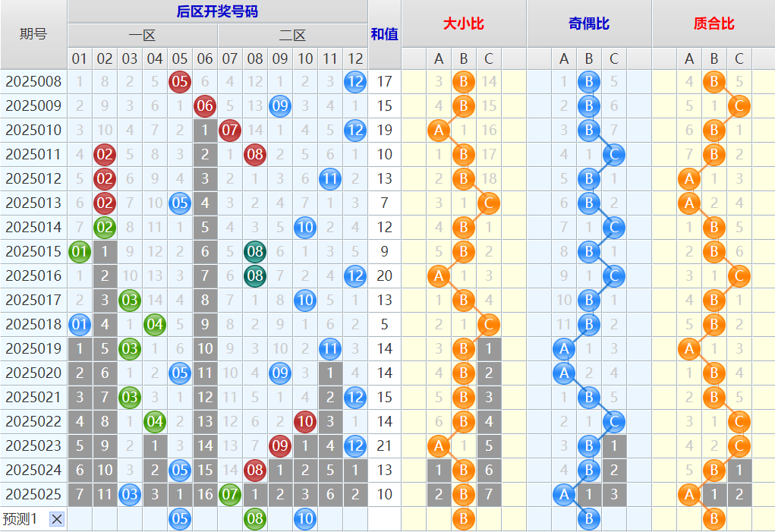
Task: Click the A column header under 大小比
Action: click(439, 58)
